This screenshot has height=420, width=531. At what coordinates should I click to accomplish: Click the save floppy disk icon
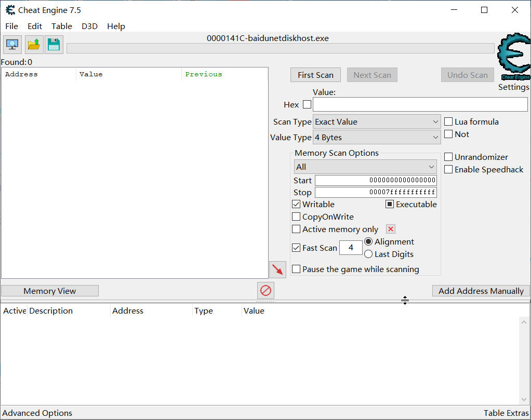tap(54, 45)
